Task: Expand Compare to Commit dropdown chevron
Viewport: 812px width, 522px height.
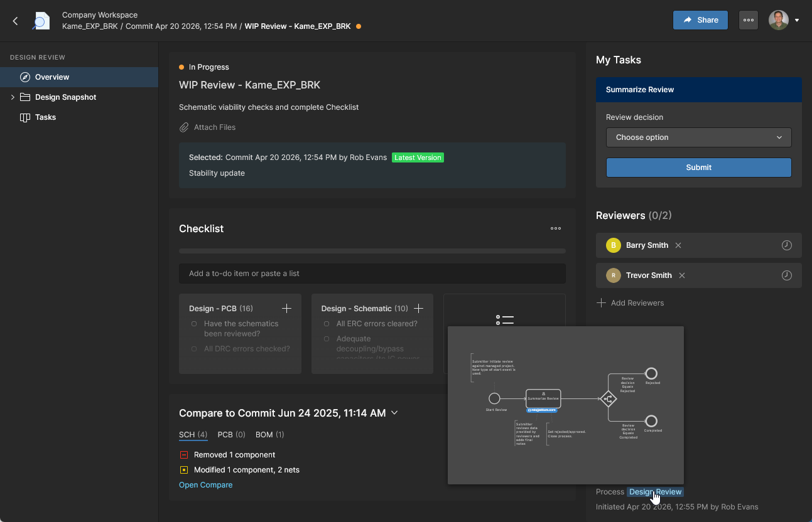Action: coord(394,413)
